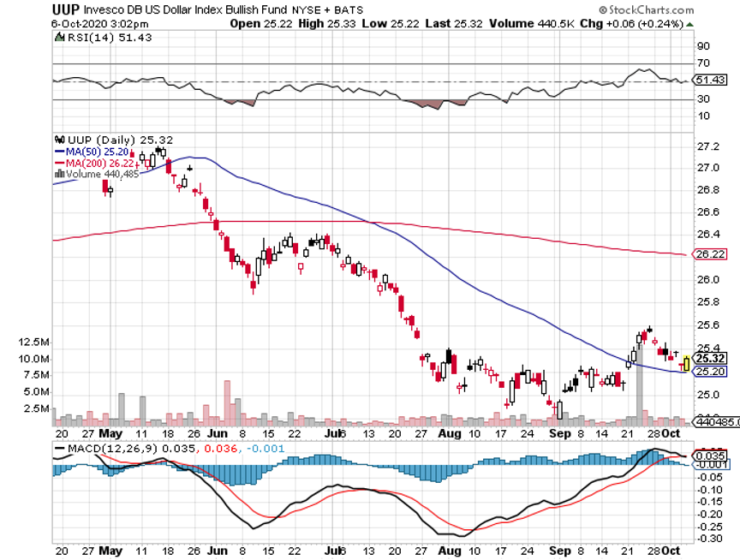740x560 pixels.
Task: Click the 25.32 last price tag
Action: (710, 359)
